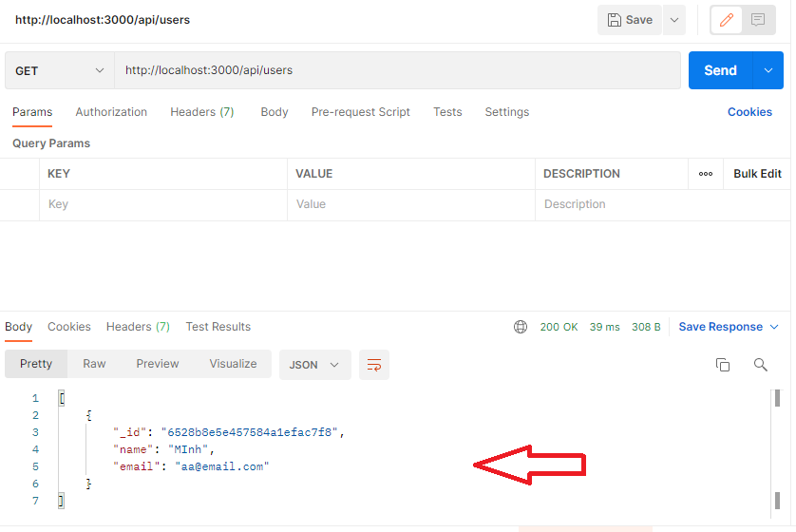
Task: Click the "email" value aa@email.com
Action: [222, 467]
